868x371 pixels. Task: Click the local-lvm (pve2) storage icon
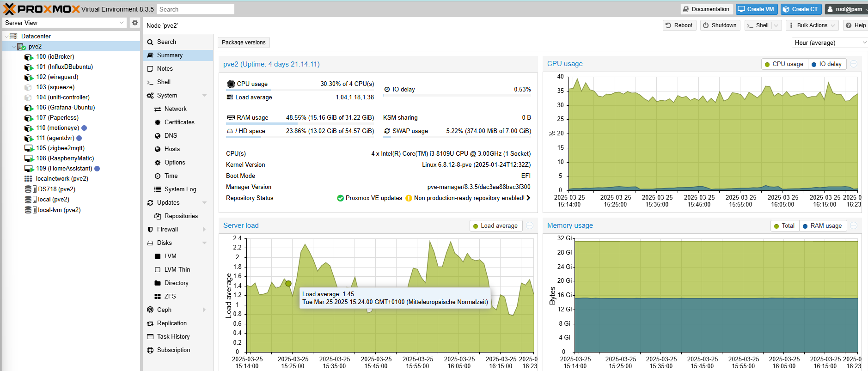31,210
